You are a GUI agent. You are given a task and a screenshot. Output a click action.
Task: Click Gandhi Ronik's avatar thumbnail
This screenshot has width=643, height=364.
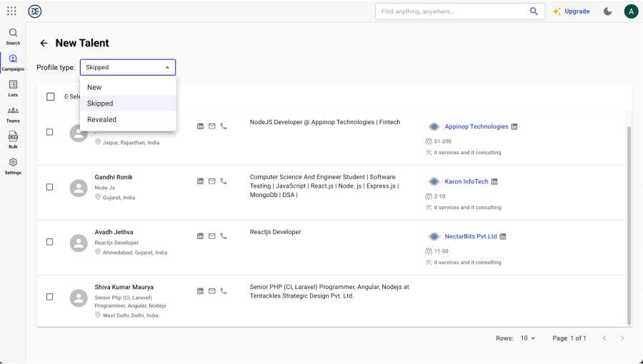click(79, 188)
